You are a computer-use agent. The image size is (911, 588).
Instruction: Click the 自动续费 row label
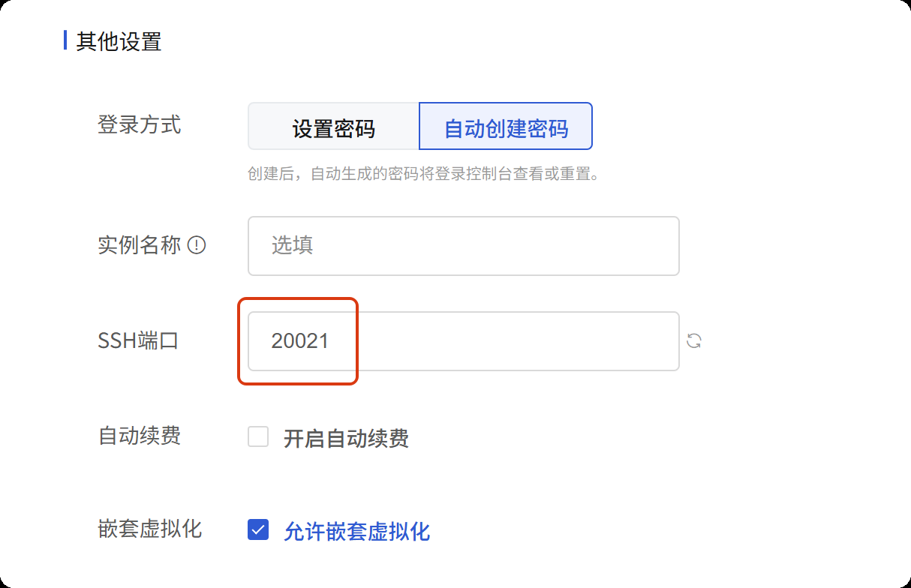click(140, 436)
